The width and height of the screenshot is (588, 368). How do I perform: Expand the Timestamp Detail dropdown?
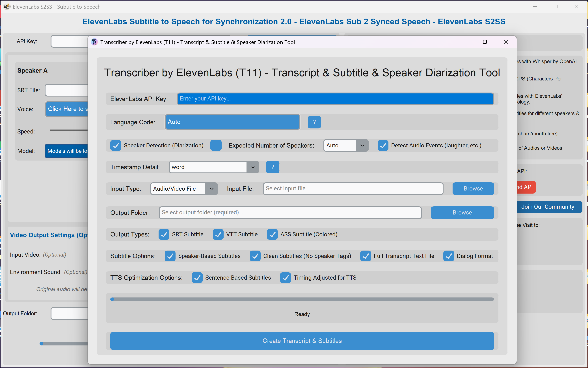point(253,167)
